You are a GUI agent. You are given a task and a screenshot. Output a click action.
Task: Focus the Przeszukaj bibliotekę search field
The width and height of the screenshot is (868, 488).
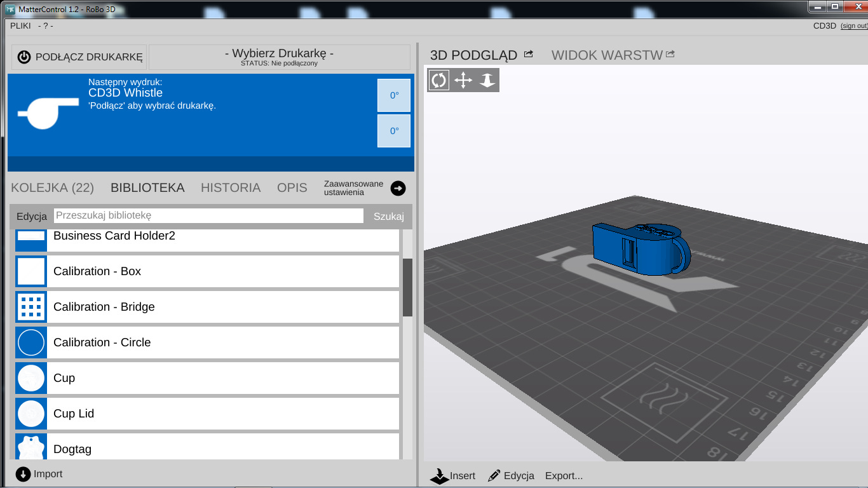coord(209,215)
